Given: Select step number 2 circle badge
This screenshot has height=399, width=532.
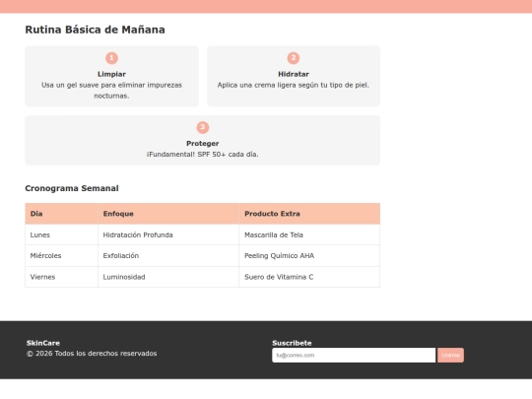Looking at the screenshot, I should click(294, 58).
